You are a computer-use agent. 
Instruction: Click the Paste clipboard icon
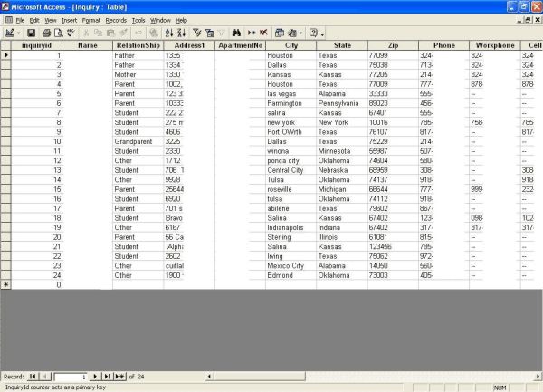(x=110, y=33)
